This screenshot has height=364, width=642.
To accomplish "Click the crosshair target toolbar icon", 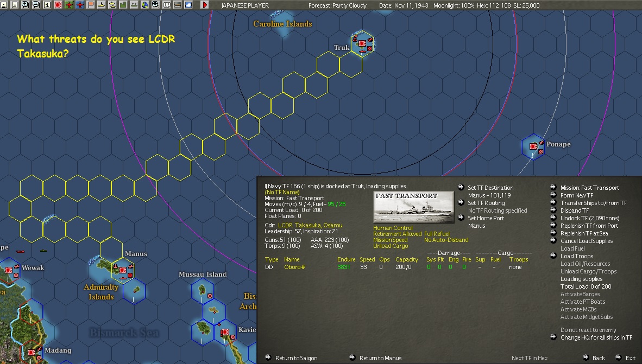I will 155,5.
